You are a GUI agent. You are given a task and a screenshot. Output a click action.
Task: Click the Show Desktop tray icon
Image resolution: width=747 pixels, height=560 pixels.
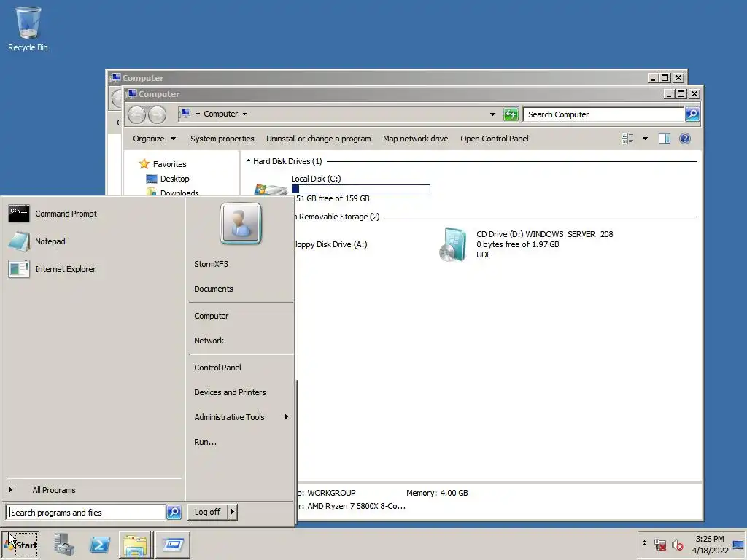738,544
